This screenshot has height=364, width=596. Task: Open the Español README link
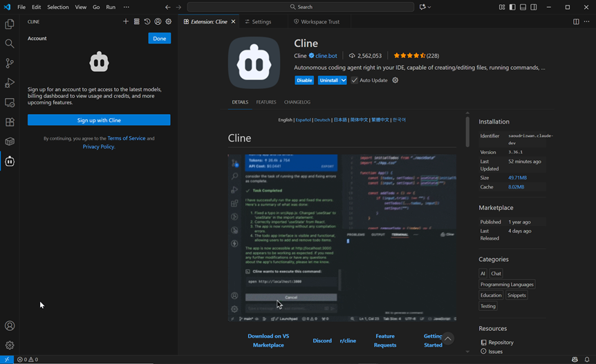[303, 119]
